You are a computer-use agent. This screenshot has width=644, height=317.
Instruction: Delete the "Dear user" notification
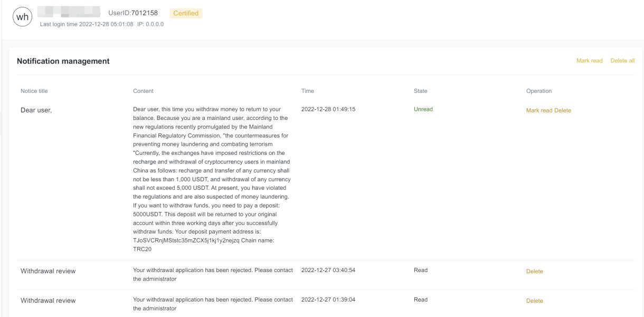point(563,110)
